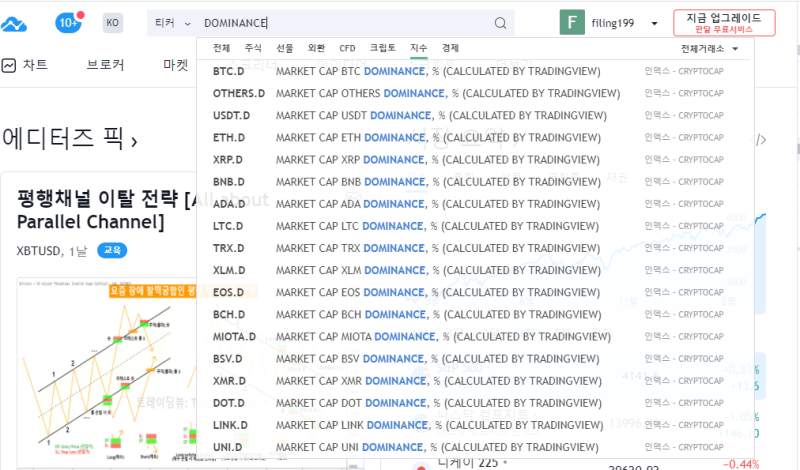
Task: Select the BTC.D search result
Action: (474, 71)
